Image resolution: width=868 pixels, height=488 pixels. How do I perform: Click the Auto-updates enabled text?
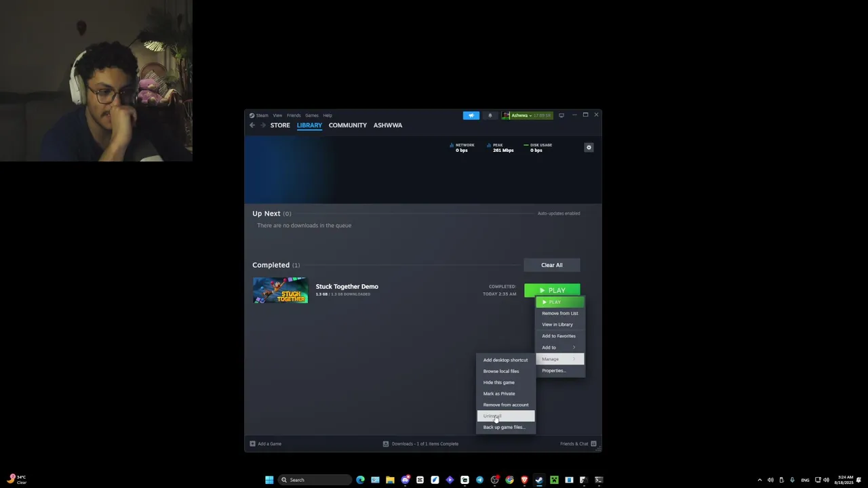(x=559, y=213)
